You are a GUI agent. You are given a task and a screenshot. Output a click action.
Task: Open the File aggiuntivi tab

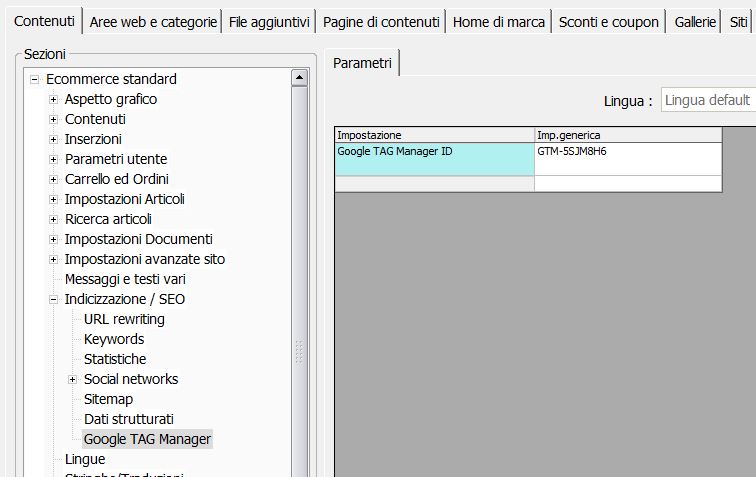269,22
